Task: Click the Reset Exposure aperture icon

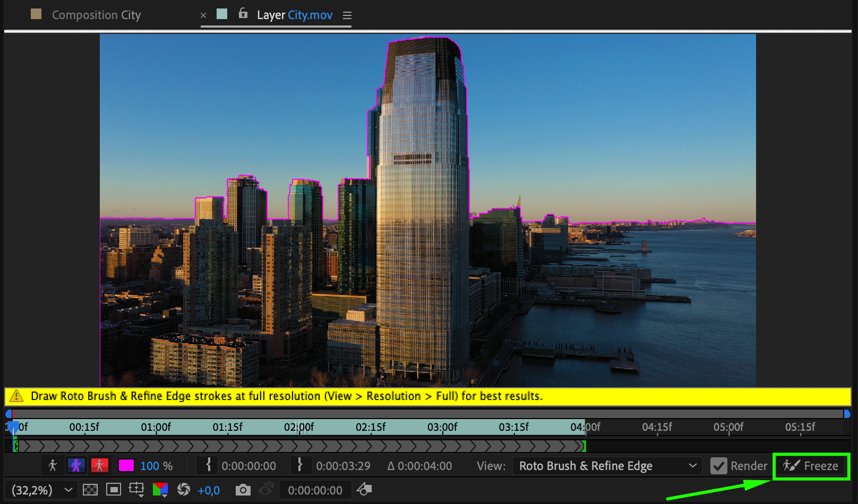Action: (184, 490)
